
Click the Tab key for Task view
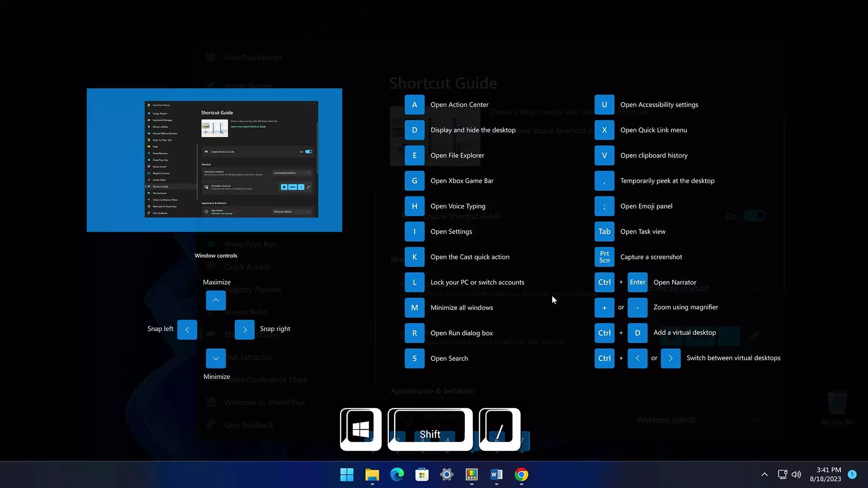tap(604, 231)
